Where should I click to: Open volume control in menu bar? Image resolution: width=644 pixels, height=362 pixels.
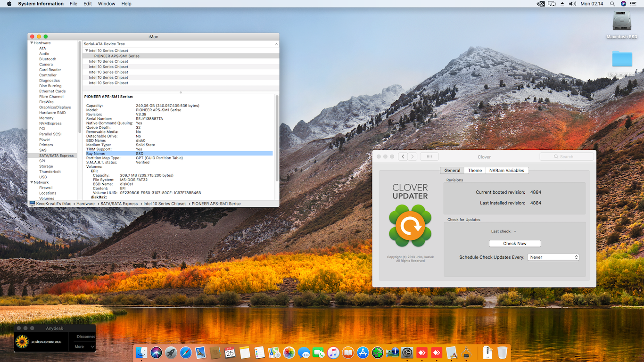(x=572, y=4)
